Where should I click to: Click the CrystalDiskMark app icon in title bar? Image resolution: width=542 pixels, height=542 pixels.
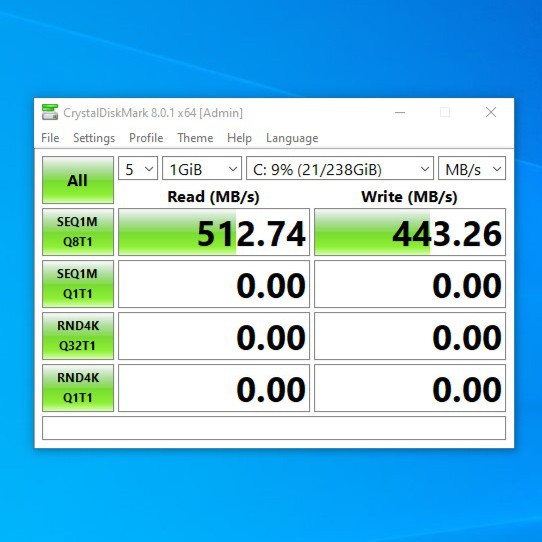(x=50, y=112)
